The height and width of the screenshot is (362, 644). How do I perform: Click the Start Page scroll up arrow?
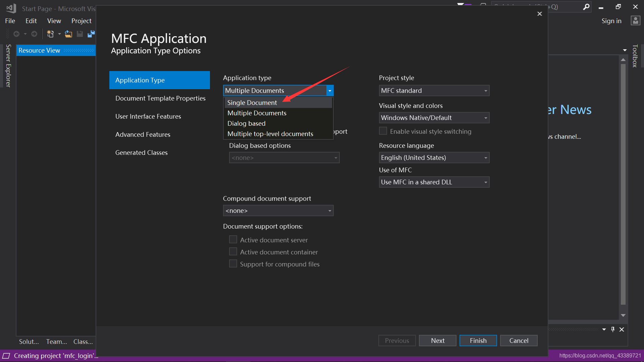click(x=623, y=60)
